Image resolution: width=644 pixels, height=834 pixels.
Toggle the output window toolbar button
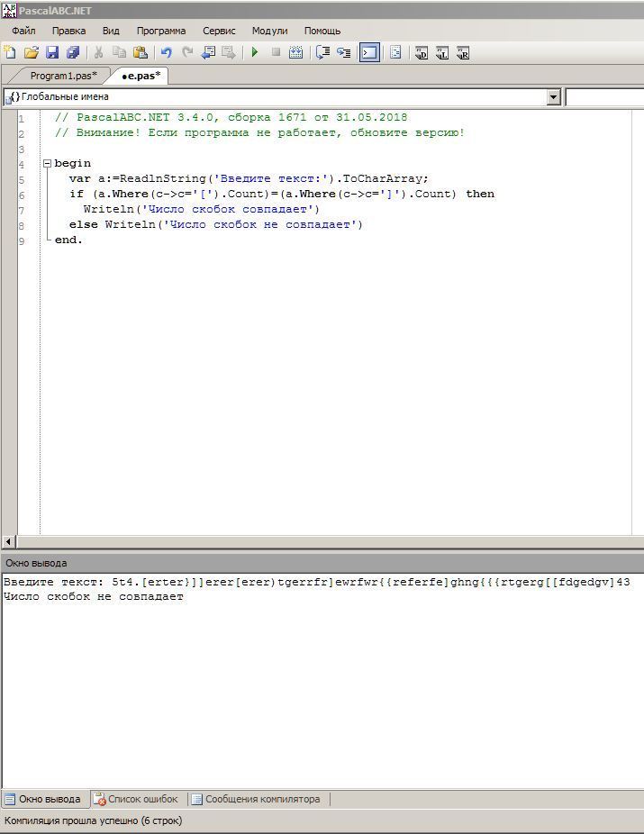point(369,52)
